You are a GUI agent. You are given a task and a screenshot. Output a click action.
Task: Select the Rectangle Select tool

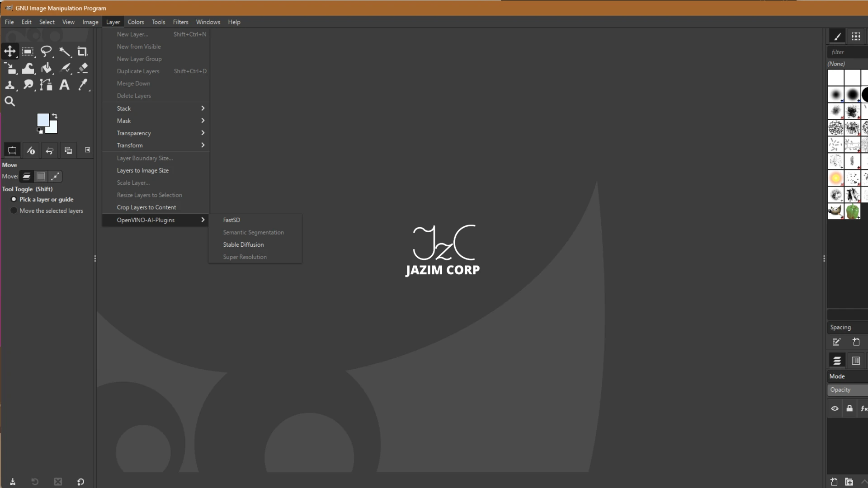(x=28, y=52)
